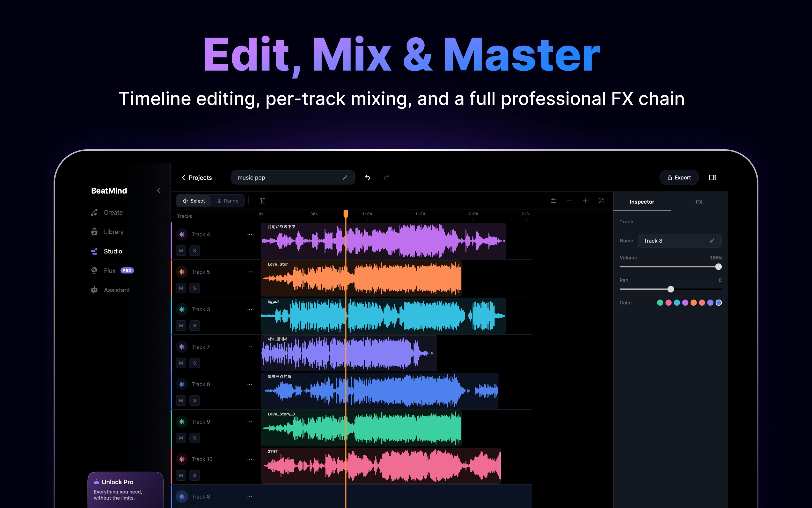Image resolution: width=812 pixels, height=508 pixels.
Task: Click the Create music note icon in sidebar
Action: point(94,212)
